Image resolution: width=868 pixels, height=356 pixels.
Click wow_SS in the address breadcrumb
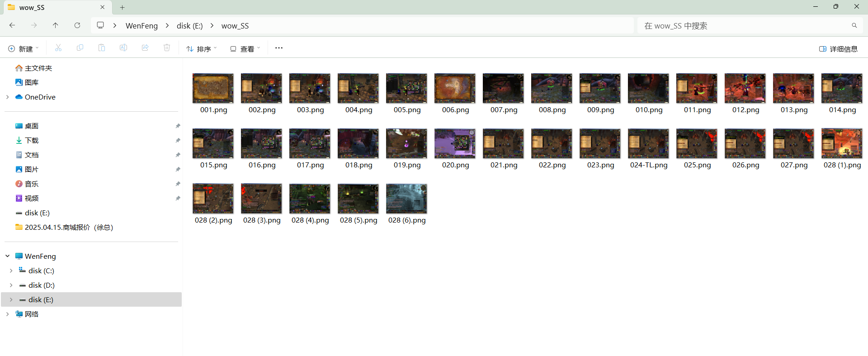pos(235,26)
